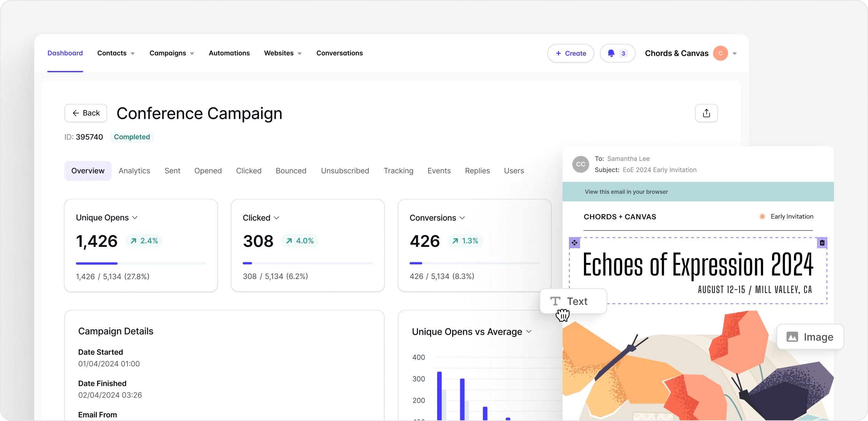The width and height of the screenshot is (868, 421).
Task: Open Conversations in the top navigation
Action: pyautogui.click(x=339, y=53)
